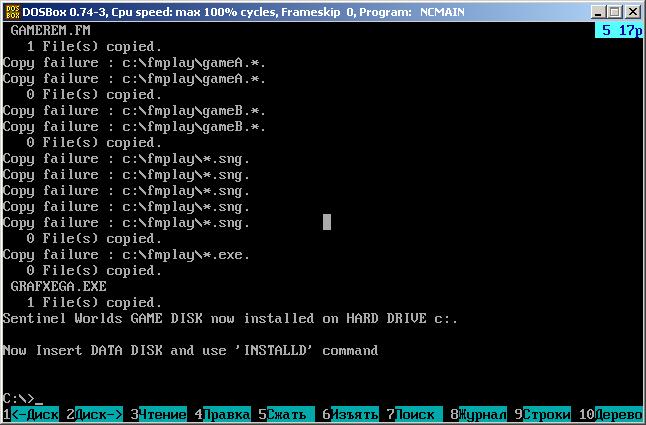Screen dimensions: 646x425
Task: Close the DOSBox window
Action: point(632,12)
